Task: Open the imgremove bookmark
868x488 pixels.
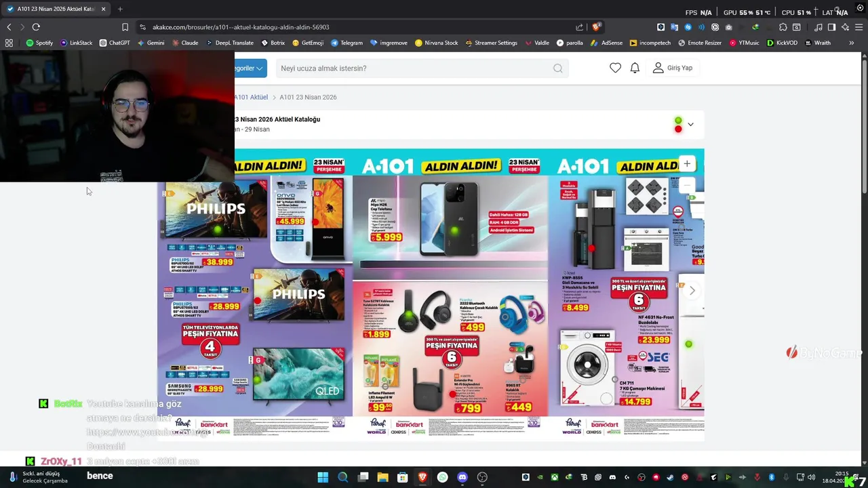Action: 389,43
